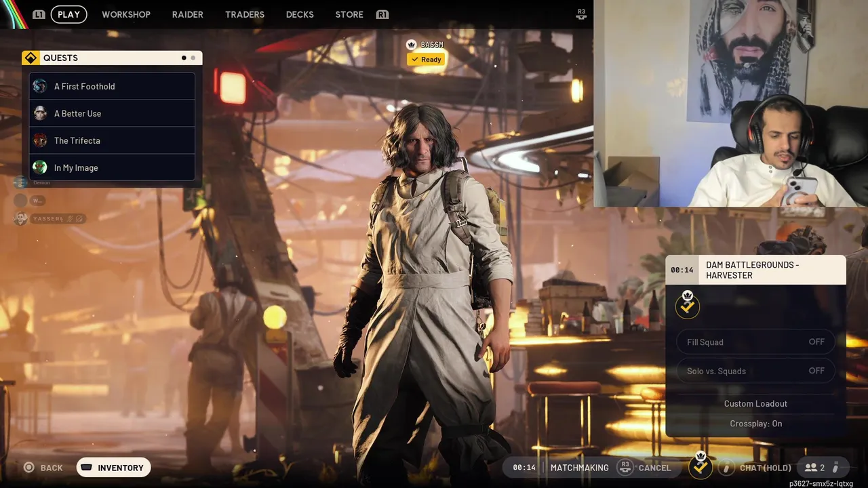This screenshot has height=488, width=868.
Task: Click the A Better Use quest avatar
Action: point(40,113)
